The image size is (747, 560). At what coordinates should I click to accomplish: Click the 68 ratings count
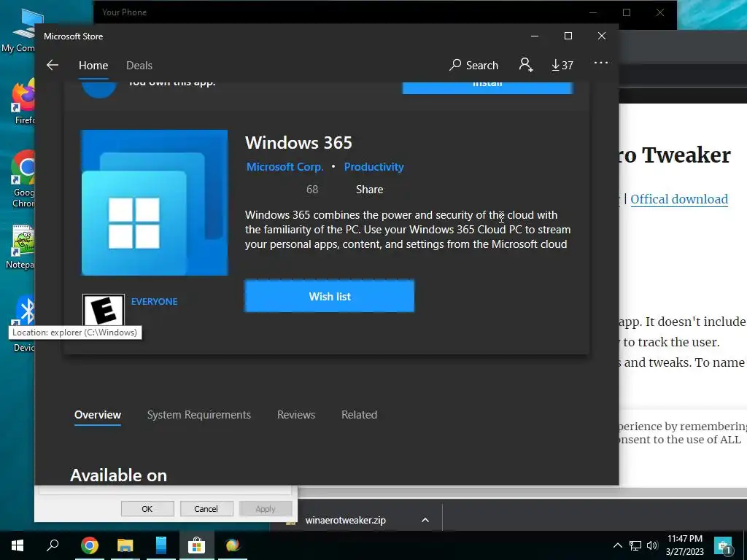point(312,190)
